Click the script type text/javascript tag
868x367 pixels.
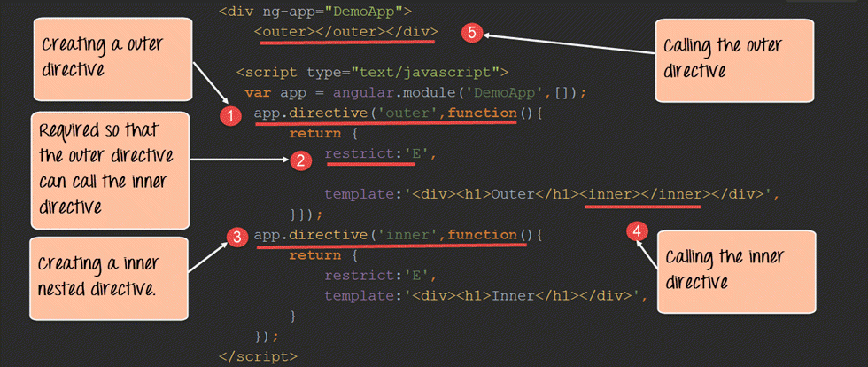(x=371, y=72)
